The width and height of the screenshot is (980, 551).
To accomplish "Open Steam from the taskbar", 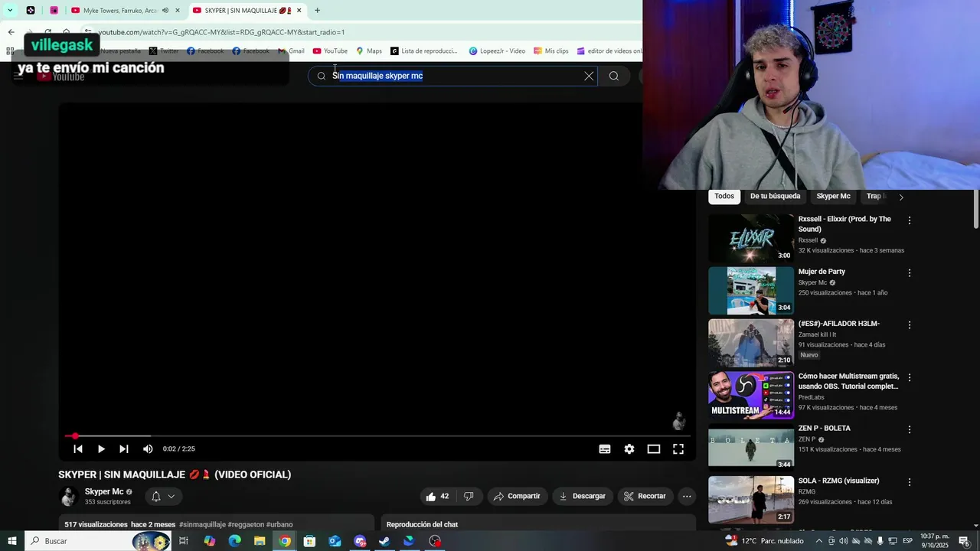I will point(384,541).
